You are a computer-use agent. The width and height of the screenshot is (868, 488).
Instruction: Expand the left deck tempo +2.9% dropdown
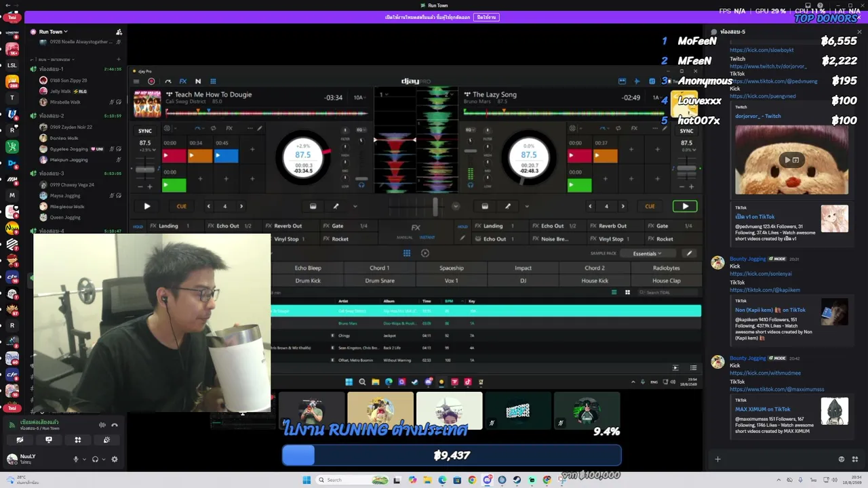point(146,149)
